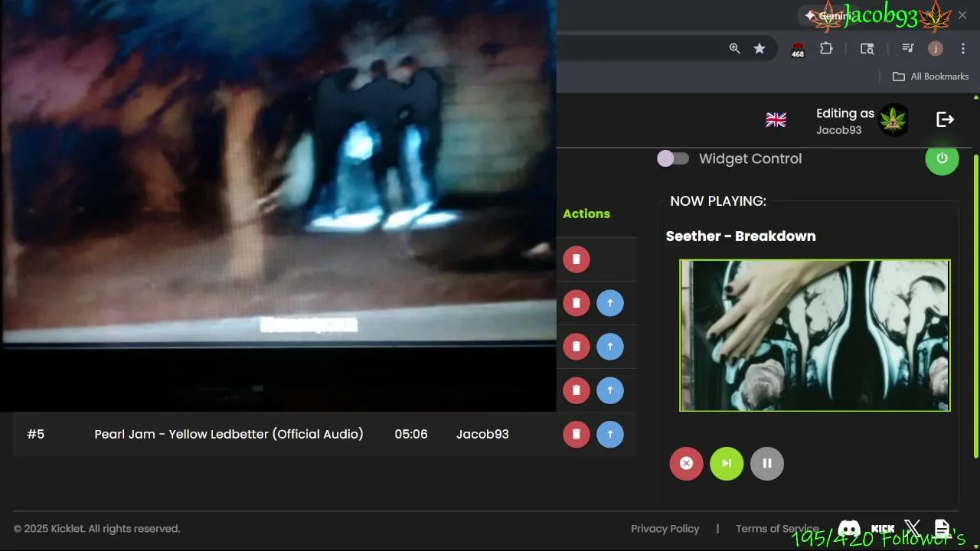Click the tab search icon in Chrome toolbar
Image resolution: width=980 pixels, height=551 pixels.
point(867,48)
